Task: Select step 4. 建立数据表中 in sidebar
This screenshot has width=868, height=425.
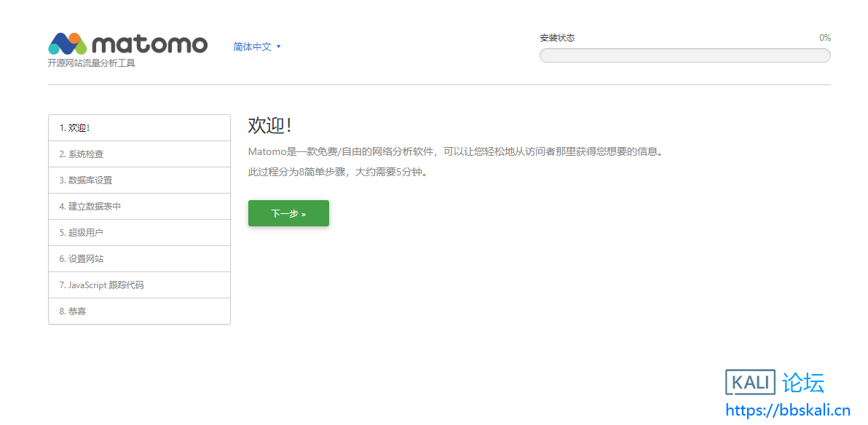Action: point(140,207)
